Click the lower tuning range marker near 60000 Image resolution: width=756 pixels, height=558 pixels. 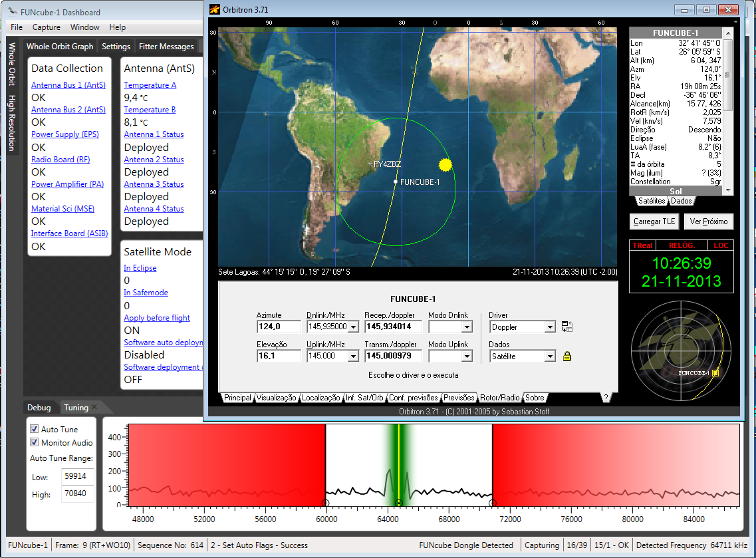[325, 503]
